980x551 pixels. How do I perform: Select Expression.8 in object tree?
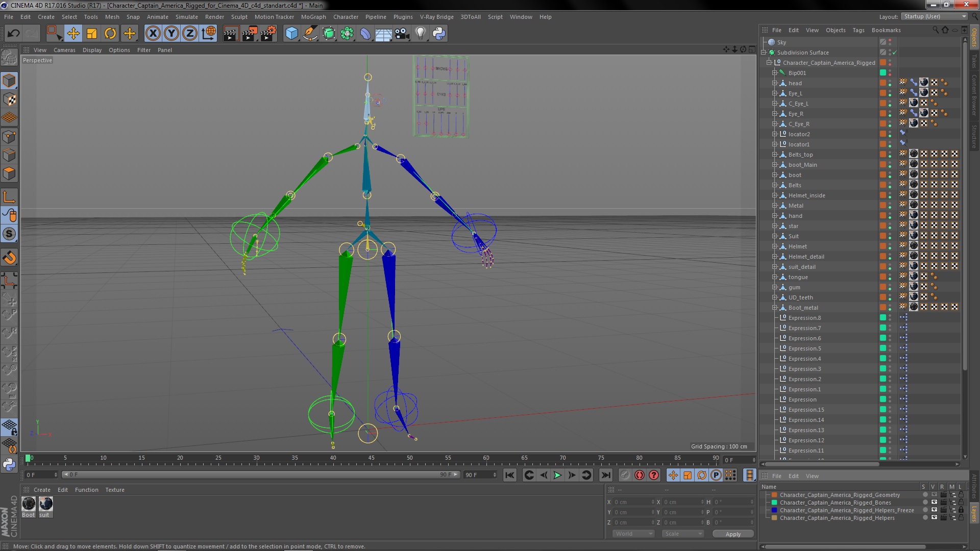(804, 318)
